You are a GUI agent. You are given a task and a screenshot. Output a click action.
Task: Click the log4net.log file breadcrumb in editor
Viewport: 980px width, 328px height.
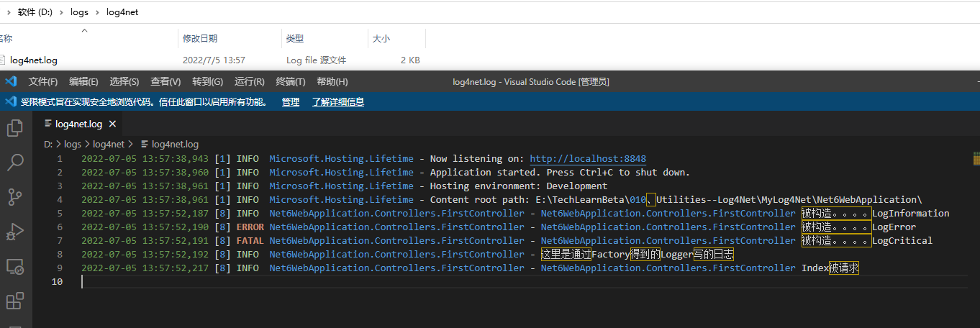pos(169,145)
